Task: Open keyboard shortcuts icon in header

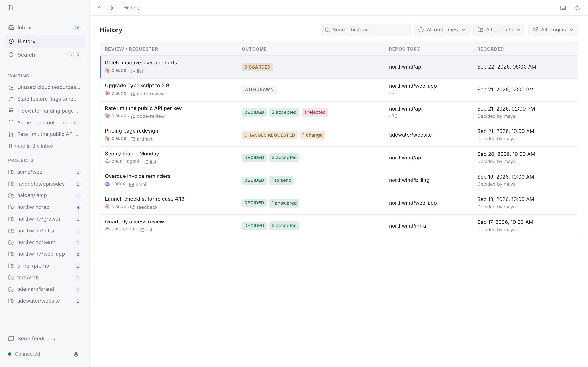Action: click(563, 8)
